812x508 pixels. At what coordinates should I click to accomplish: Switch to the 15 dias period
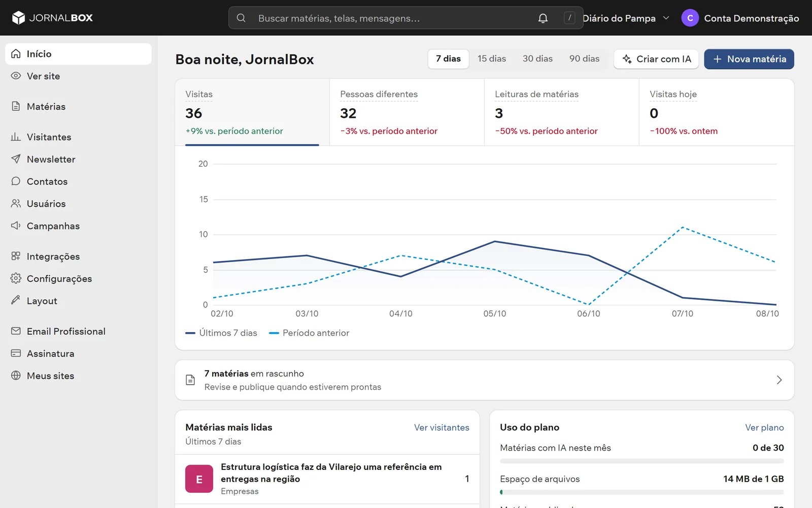point(492,59)
